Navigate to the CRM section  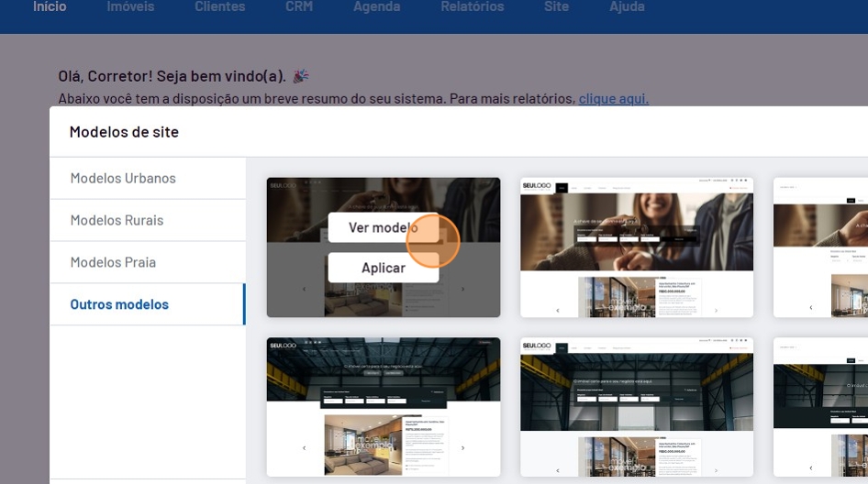click(x=299, y=7)
